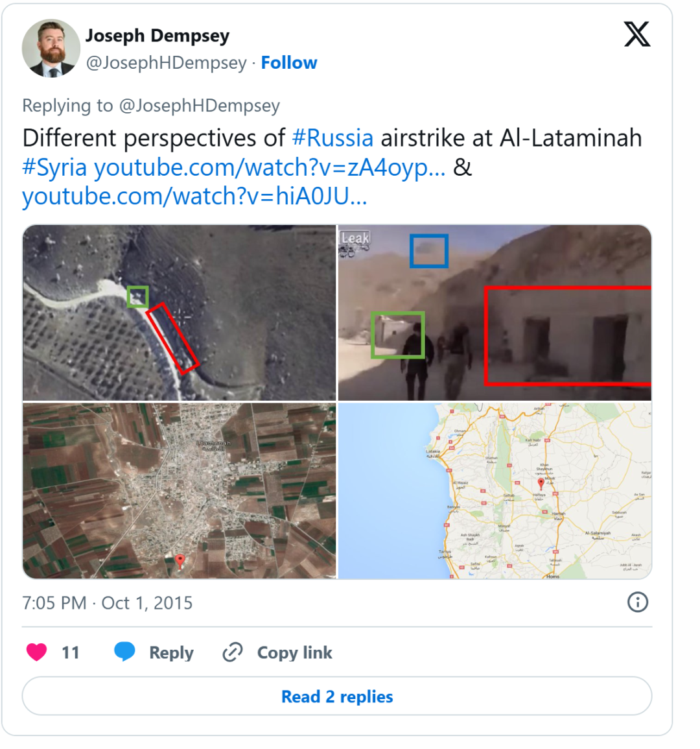Viewport: 700px width, 749px height.
Task: Open the 7:05 PM Oct 1, 2015 timestamp
Action: tap(108, 603)
